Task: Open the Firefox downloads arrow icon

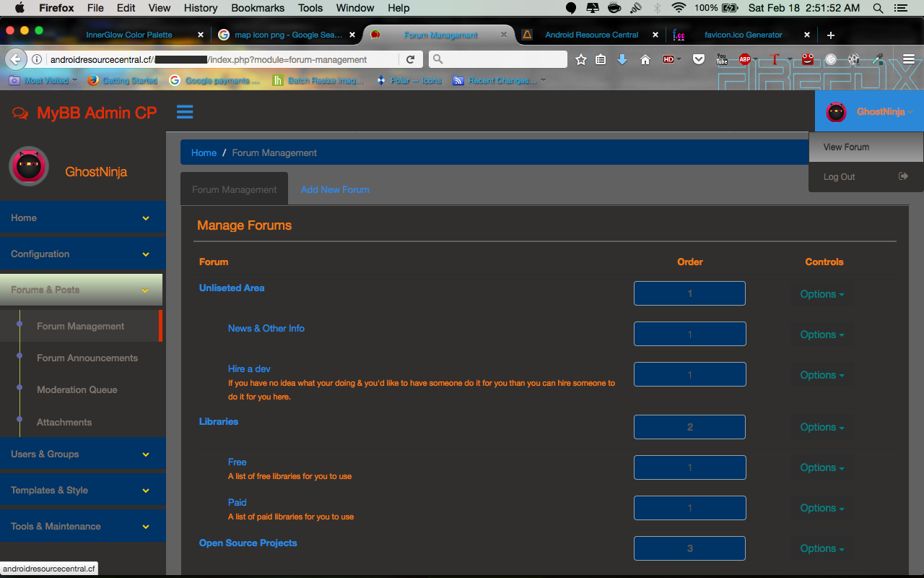Action: [622, 60]
